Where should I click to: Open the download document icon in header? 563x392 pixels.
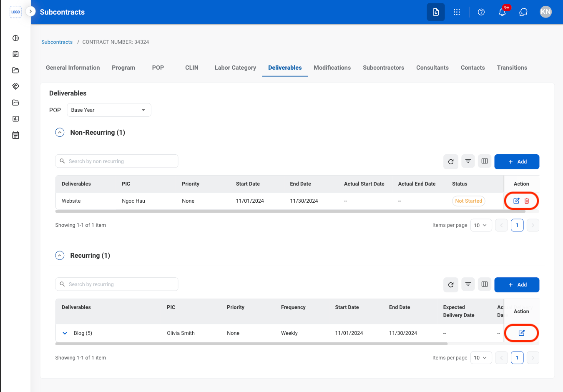click(436, 12)
